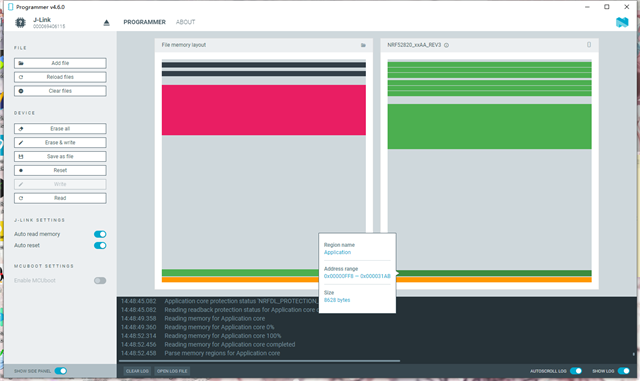Click the Clear log button
640x381 pixels.
pyautogui.click(x=137, y=371)
